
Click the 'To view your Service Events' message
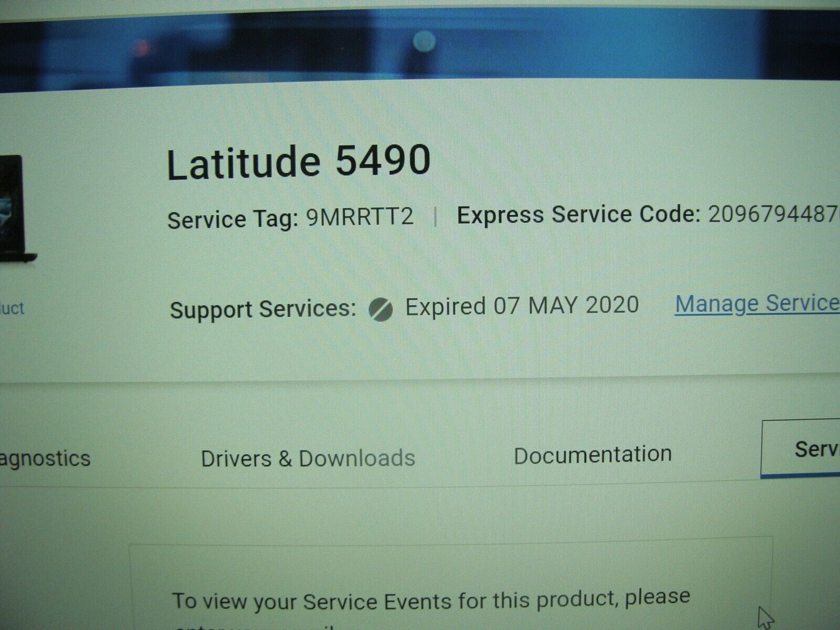point(432,600)
